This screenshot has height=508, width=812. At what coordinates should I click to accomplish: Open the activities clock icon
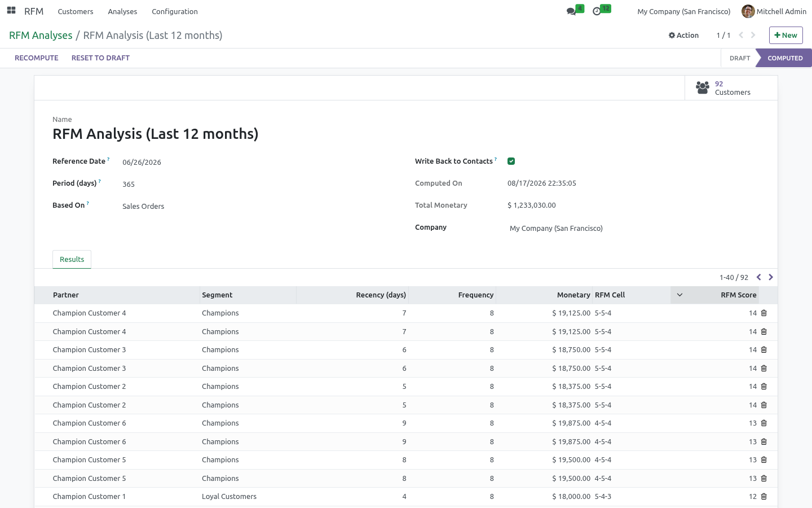(x=597, y=11)
